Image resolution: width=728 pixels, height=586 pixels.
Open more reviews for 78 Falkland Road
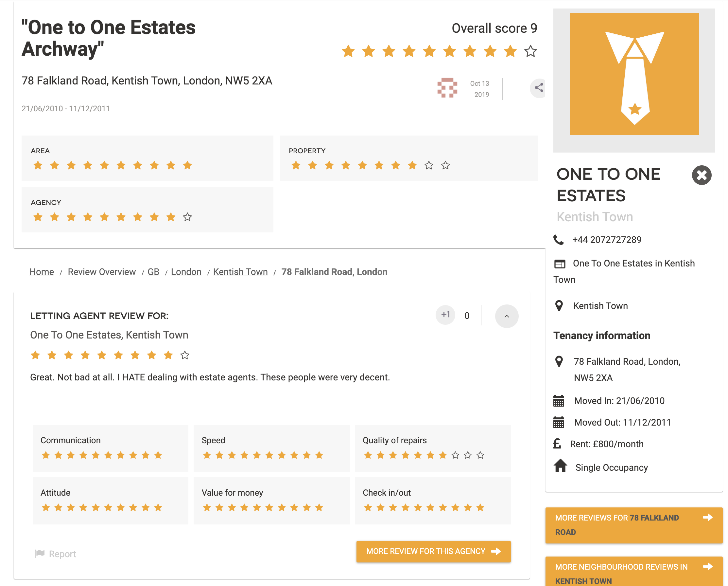click(x=633, y=524)
